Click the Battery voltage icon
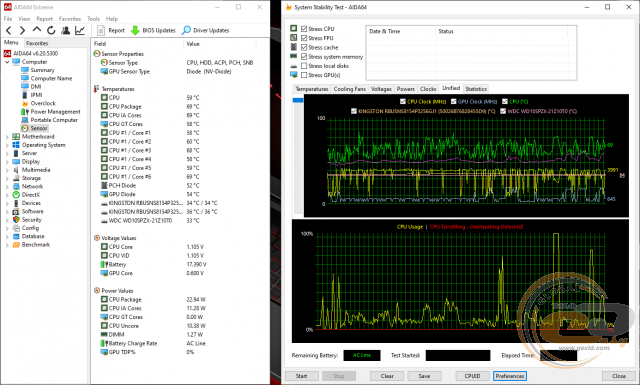 104,265
